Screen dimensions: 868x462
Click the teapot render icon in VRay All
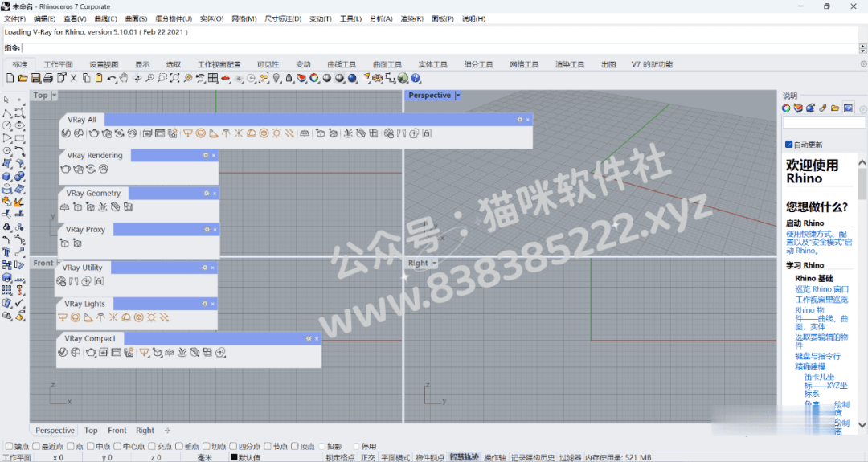[x=94, y=133]
